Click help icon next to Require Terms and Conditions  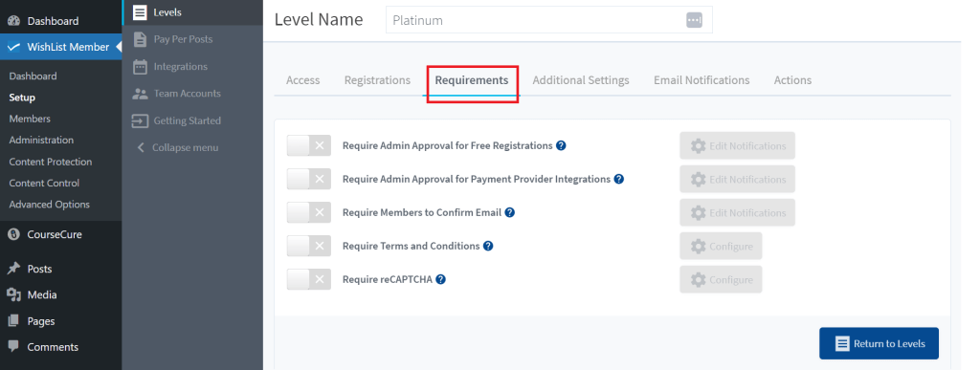click(x=488, y=246)
